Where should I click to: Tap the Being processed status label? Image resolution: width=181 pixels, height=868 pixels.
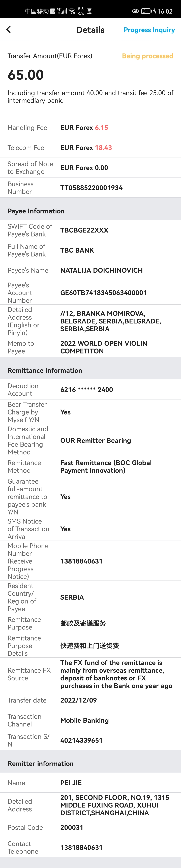147,56
